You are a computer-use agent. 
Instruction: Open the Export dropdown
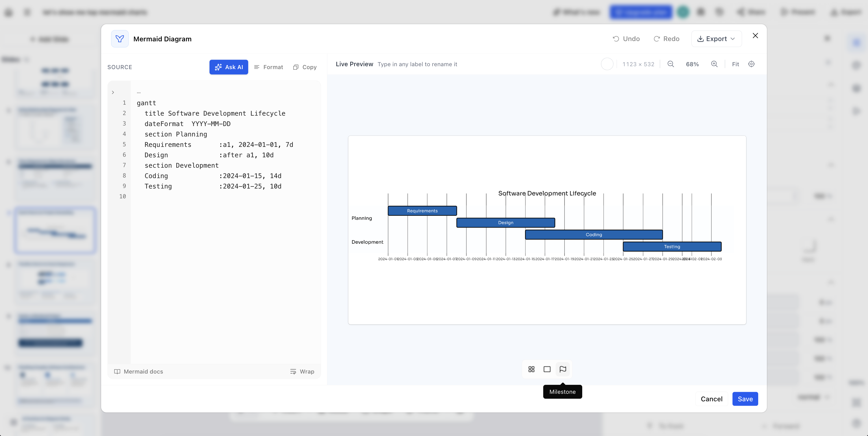click(x=716, y=39)
